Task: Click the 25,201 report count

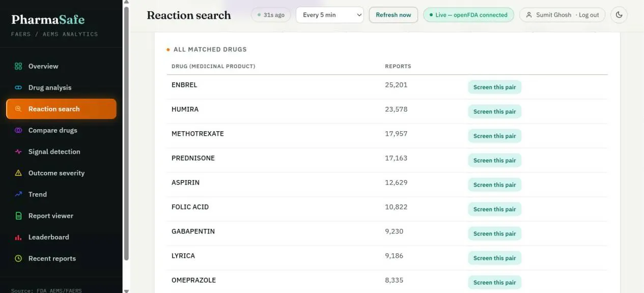Action: (396, 85)
